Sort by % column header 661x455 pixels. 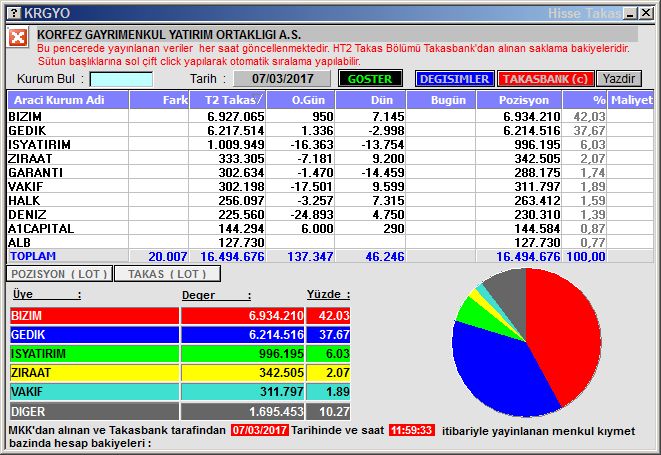pyautogui.click(x=585, y=100)
